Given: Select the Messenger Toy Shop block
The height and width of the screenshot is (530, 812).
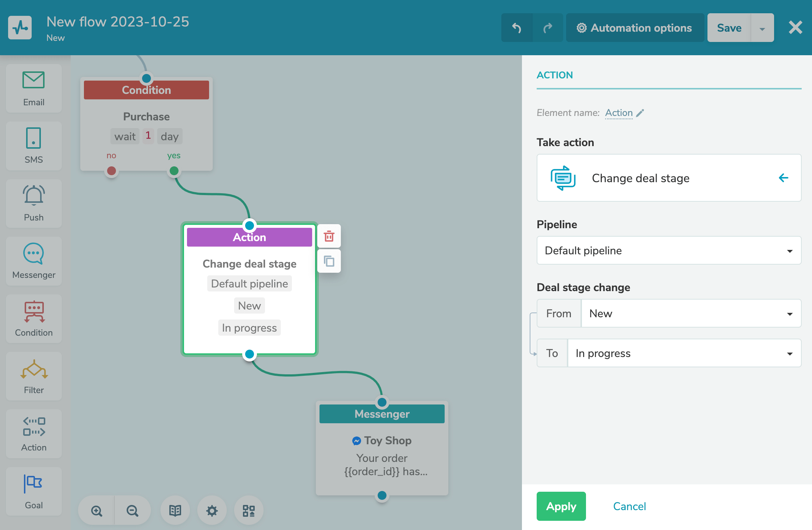Looking at the screenshot, I should click(382, 449).
